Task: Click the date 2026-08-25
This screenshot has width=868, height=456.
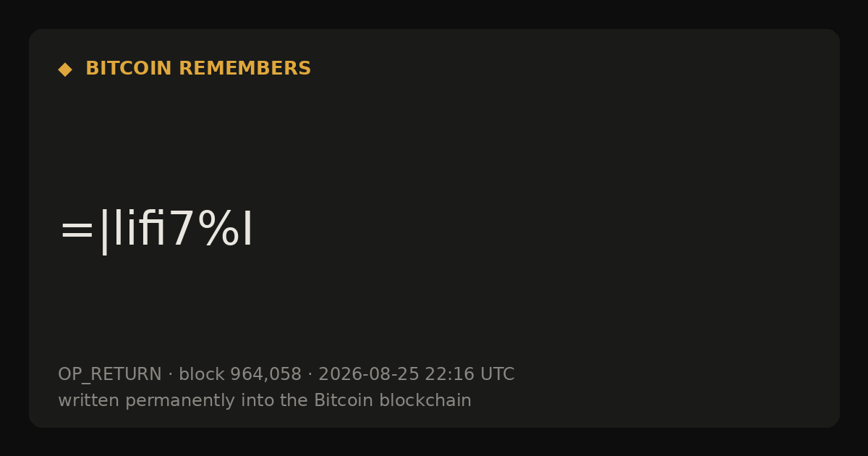Action: (369, 375)
